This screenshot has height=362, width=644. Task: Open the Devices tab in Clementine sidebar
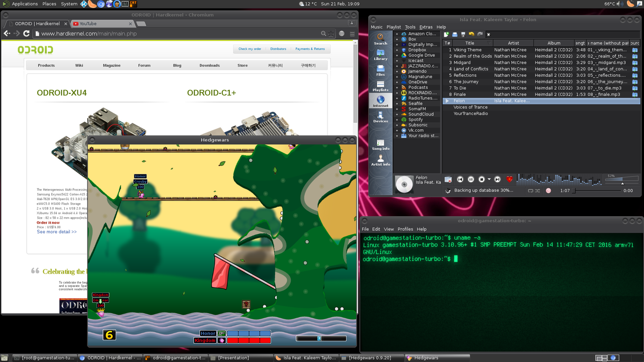(x=380, y=117)
